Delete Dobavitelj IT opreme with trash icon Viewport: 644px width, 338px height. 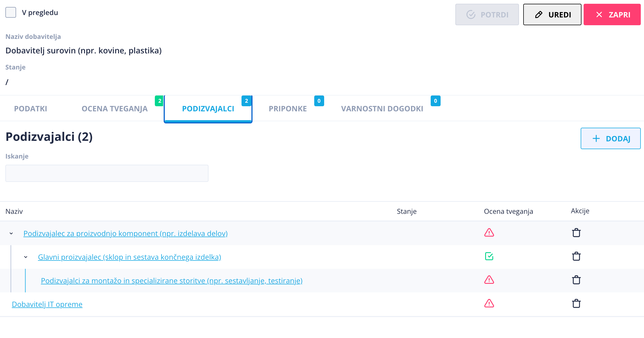click(576, 303)
